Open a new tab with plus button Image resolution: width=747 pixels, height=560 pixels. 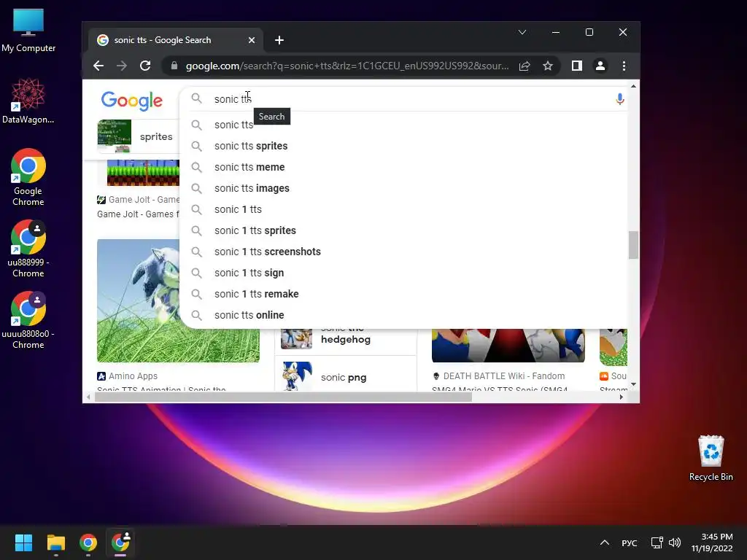tap(279, 41)
